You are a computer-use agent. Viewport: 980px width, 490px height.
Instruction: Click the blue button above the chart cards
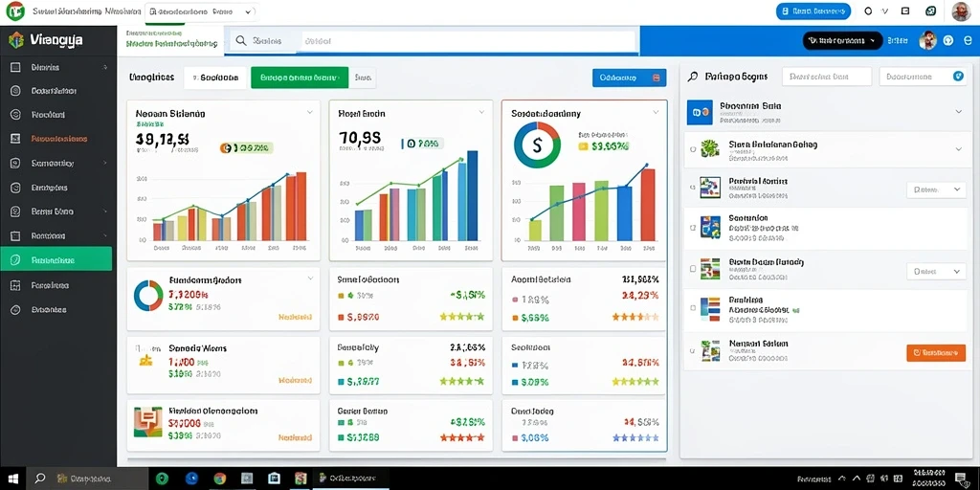(630, 78)
